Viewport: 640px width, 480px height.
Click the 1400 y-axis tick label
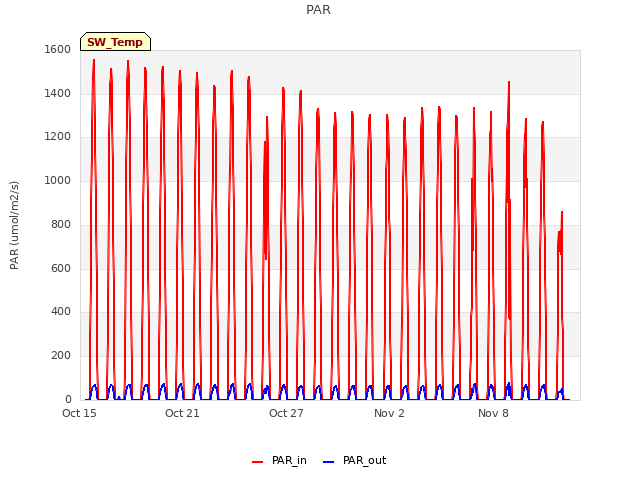click(x=58, y=93)
